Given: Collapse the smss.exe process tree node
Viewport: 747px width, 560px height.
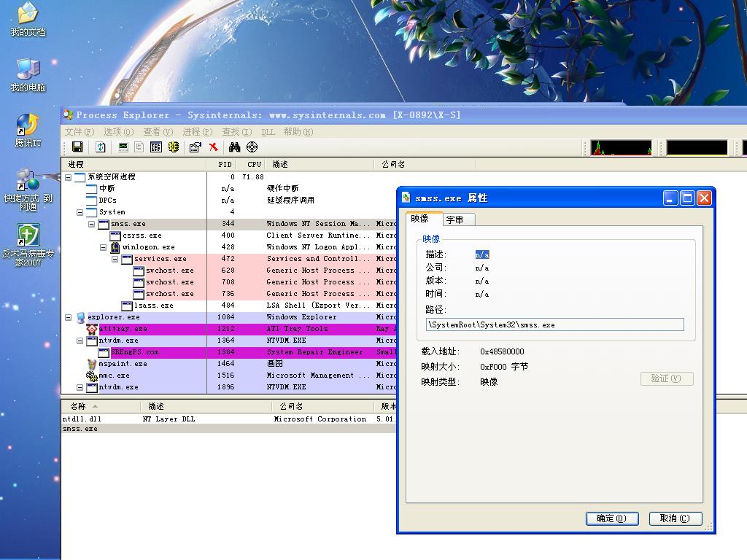Looking at the screenshot, I should click(x=92, y=224).
